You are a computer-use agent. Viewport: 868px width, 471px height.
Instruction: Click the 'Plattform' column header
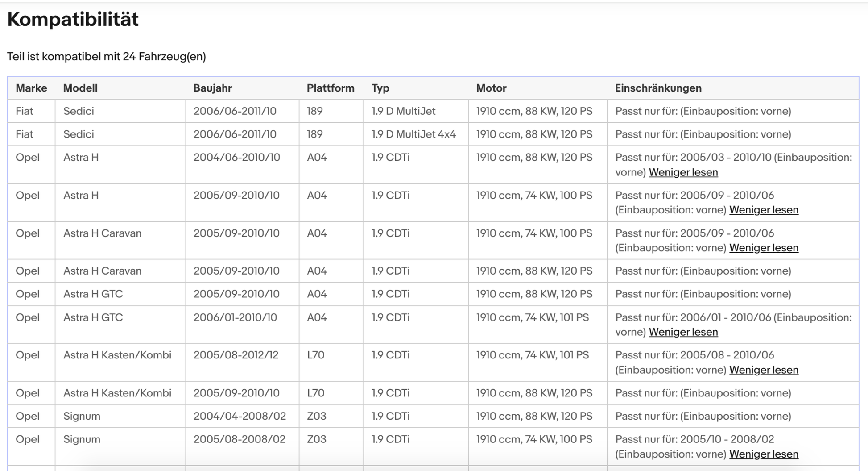[330, 88]
